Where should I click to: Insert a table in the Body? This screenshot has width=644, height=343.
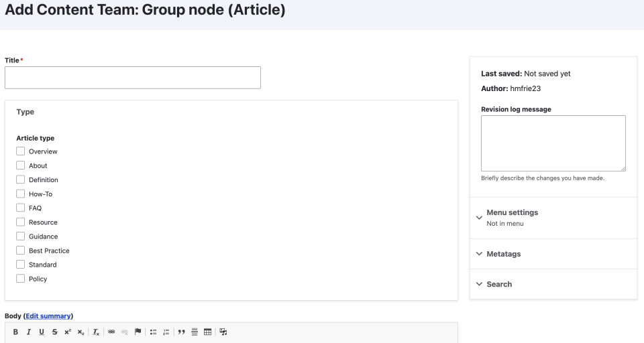tap(208, 332)
